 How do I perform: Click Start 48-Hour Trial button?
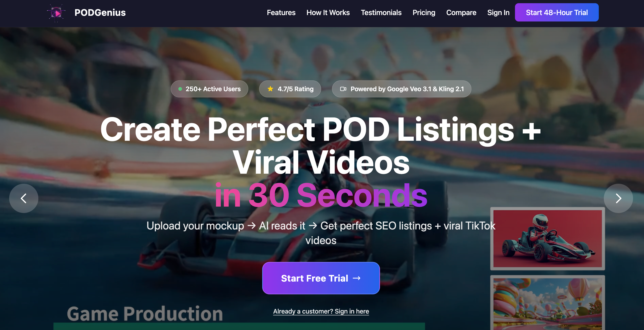tap(557, 12)
